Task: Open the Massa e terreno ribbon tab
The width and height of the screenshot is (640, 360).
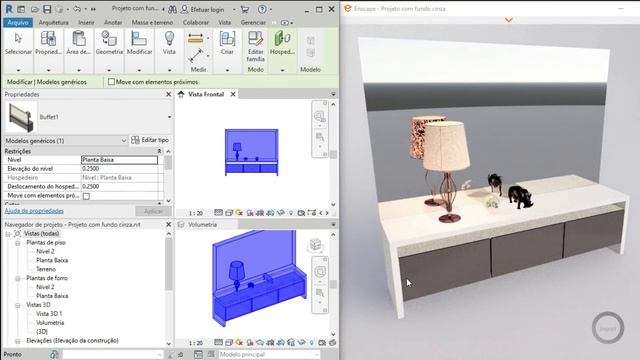Action: tap(152, 22)
